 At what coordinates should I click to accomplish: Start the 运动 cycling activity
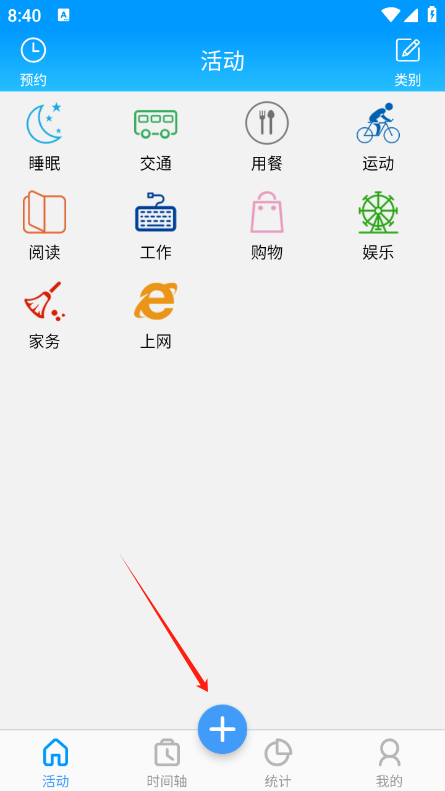click(378, 123)
